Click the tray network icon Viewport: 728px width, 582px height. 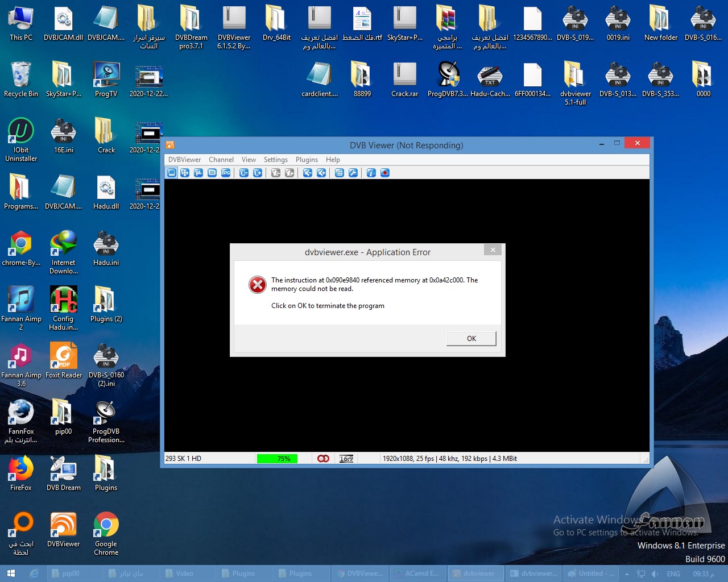tap(641, 574)
